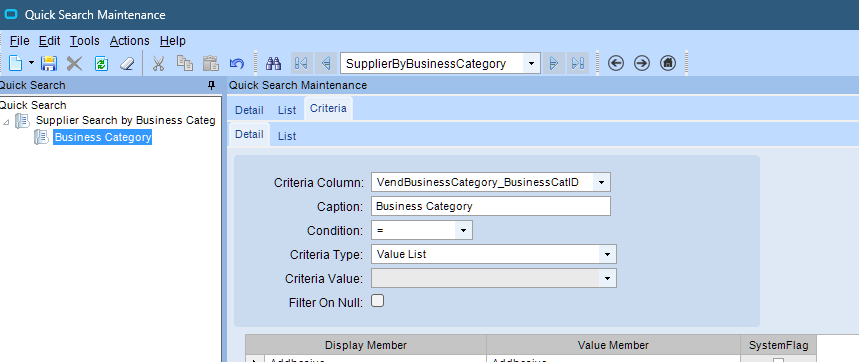Click the green Refresh icon
The height and width of the screenshot is (362, 859).
pos(101,64)
